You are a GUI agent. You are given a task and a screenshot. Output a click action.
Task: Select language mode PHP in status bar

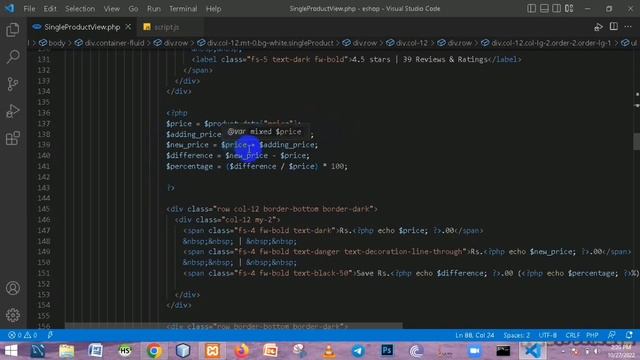[592, 335]
